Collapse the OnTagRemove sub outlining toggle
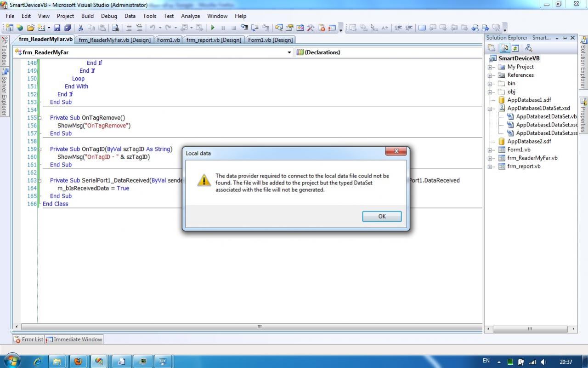Screen dimensions: 588x368 40,118
